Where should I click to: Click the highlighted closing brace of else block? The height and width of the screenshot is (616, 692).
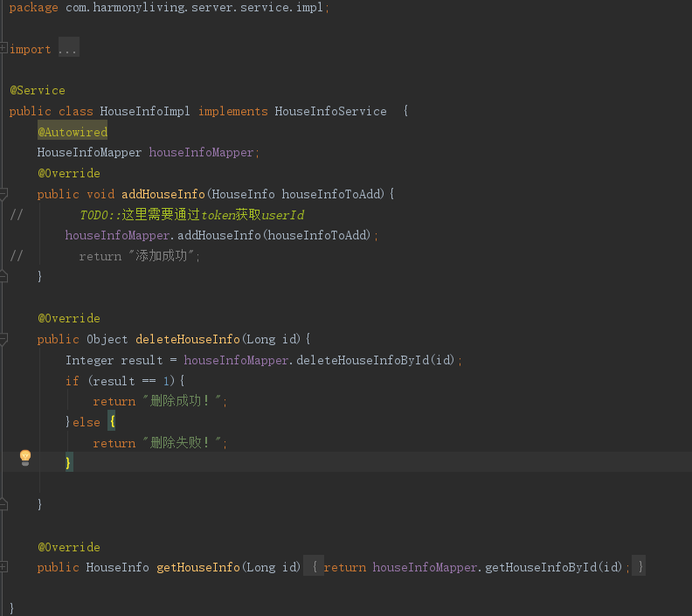69,462
